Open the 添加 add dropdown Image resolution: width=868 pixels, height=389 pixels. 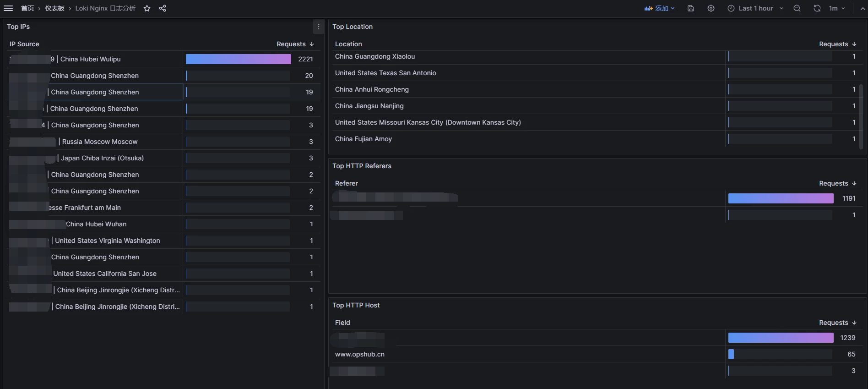[x=659, y=8]
